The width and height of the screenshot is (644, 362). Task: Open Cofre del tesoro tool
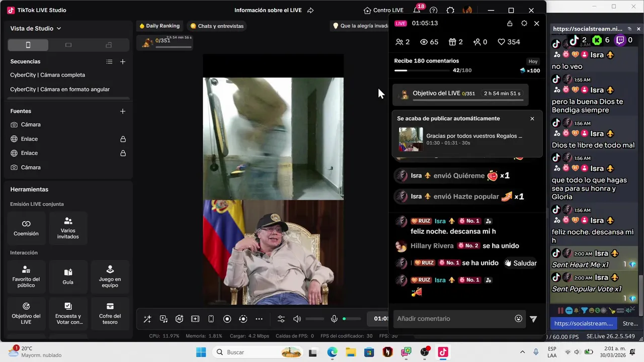click(110, 313)
